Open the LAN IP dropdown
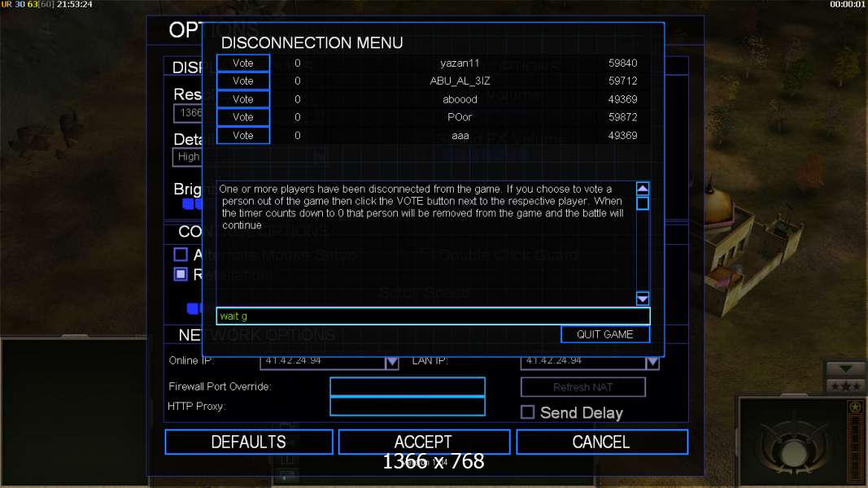 click(x=652, y=362)
